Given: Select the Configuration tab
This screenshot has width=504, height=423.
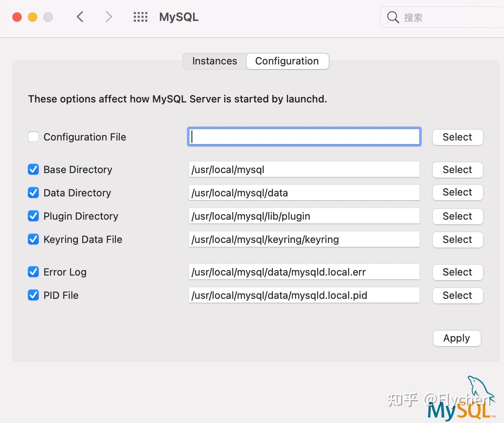Looking at the screenshot, I should pyautogui.click(x=287, y=61).
